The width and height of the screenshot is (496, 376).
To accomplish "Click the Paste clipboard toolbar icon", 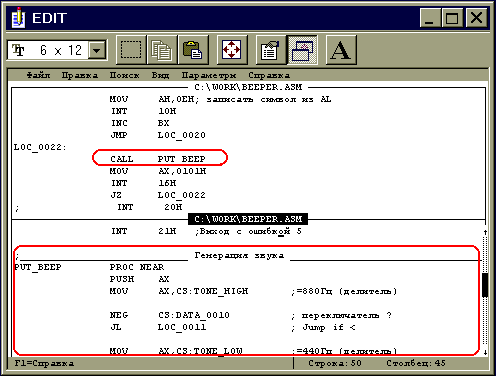I will [193, 50].
